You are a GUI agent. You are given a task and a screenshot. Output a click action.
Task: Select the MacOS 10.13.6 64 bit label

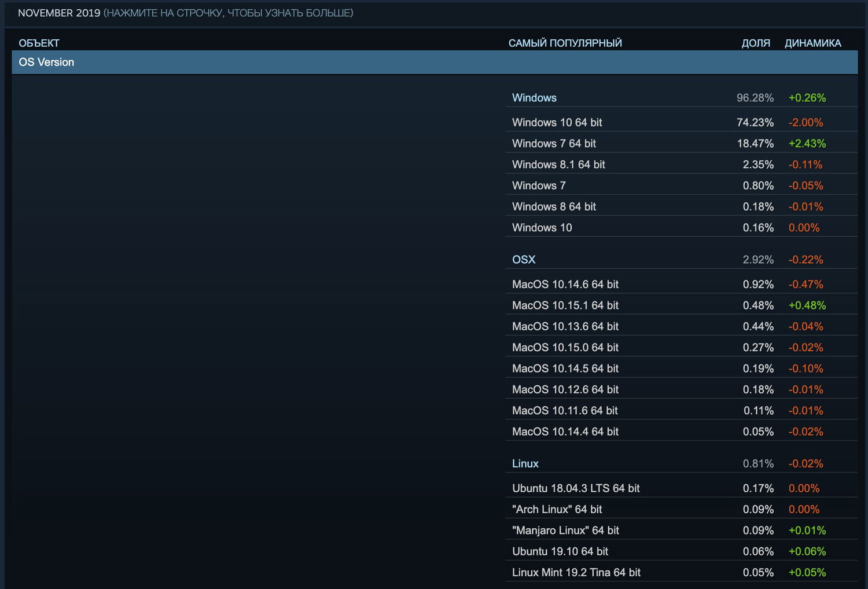pyautogui.click(x=565, y=327)
